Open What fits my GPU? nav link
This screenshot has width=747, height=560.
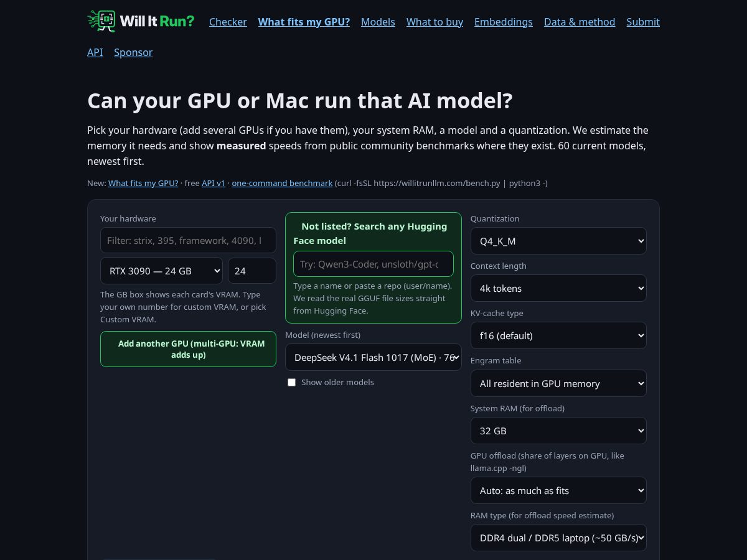coord(304,22)
